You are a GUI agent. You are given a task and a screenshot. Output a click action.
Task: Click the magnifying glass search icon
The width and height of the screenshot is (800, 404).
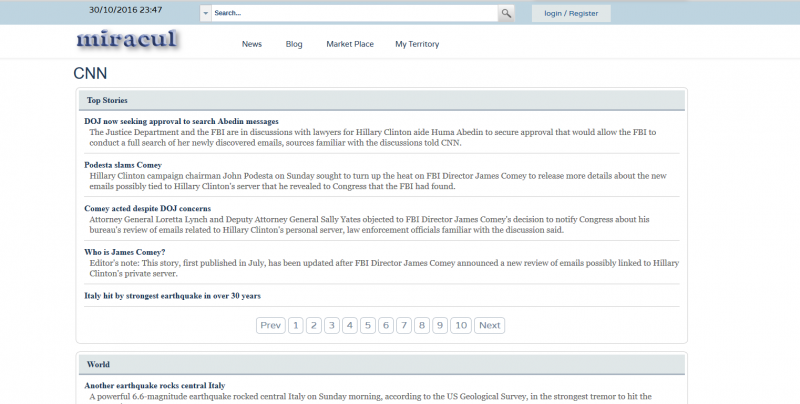506,14
